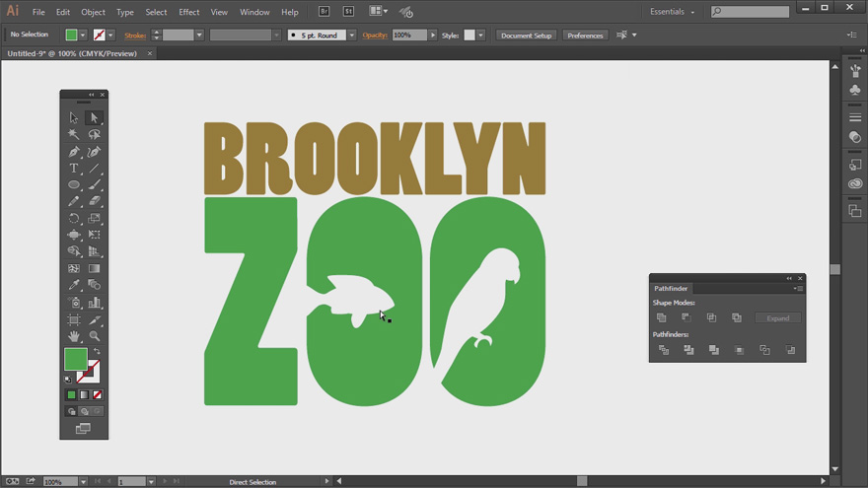Click Intersect shape mode in Pathfinder

711,317
